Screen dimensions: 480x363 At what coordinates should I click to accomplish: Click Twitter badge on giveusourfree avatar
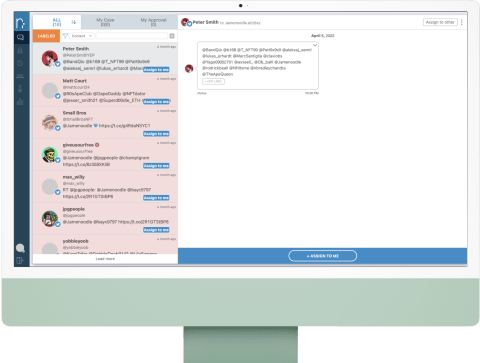click(x=58, y=160)
